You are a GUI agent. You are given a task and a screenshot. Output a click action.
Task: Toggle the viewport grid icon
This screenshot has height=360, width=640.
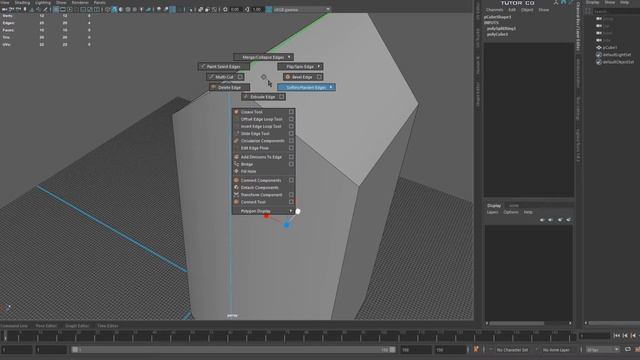pyautogui.click(x=56, y=9)
